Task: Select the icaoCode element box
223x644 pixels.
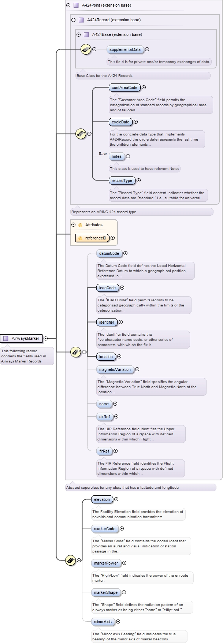Action: pos(108,288)
